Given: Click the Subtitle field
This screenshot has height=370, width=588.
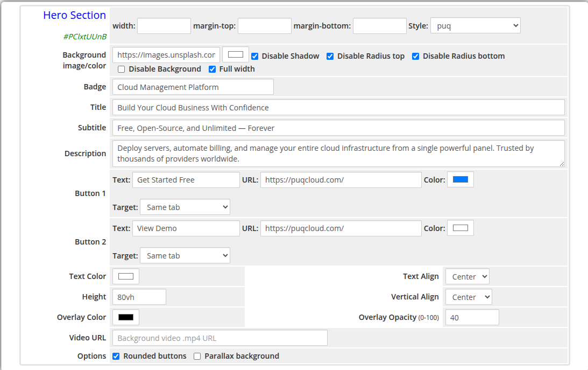Looking at the screenshot, I should tap(338, 128).
